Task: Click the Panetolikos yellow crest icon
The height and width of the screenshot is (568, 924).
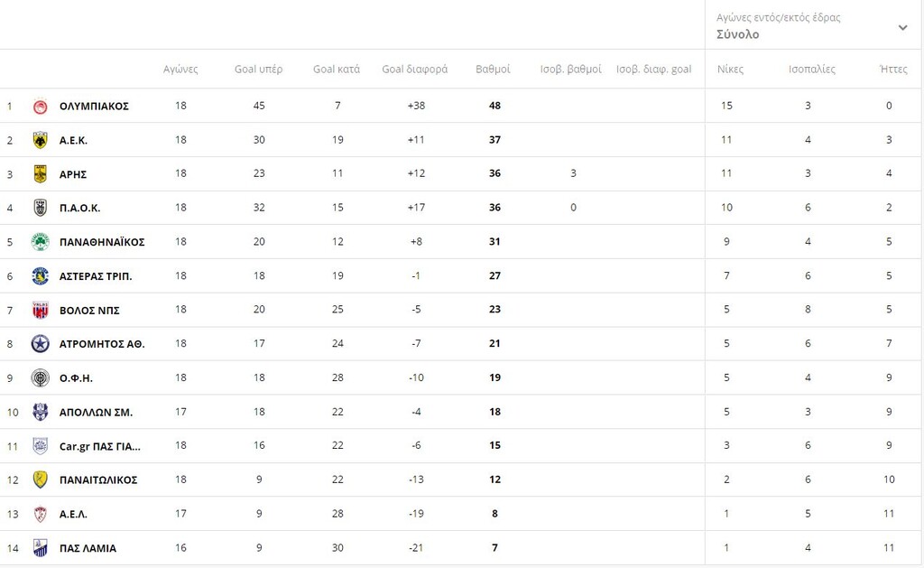Action: pos(40,480)
